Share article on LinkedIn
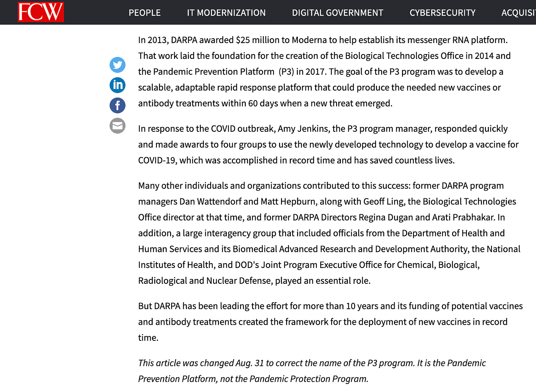Image resolution: width=536 pixels, height=392 pixels. (117, 85)
